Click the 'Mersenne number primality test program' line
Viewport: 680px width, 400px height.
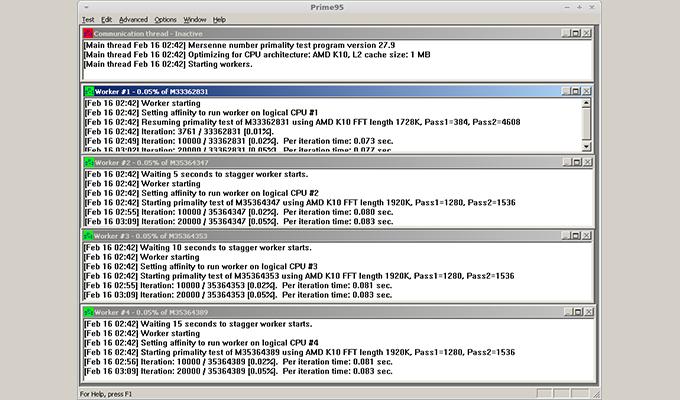pyautogui.click(x=239, y=45)
